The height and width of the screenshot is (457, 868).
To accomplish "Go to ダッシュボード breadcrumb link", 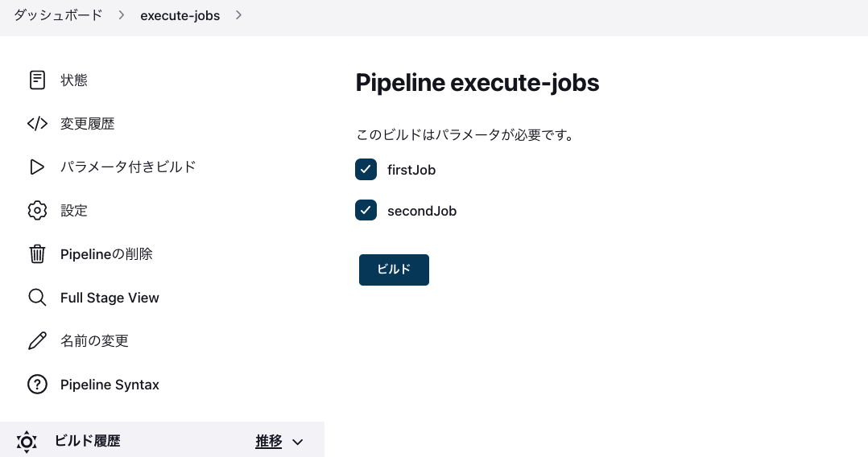I will [58, 15].
